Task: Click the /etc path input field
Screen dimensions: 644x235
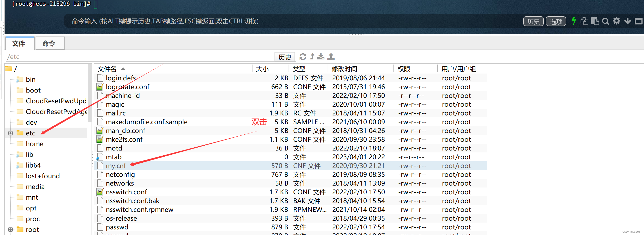Action: coord(140,57)
